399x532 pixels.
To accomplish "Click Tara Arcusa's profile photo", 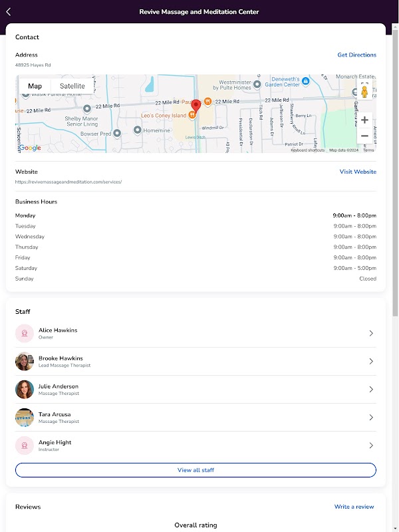I will click(25, 418).
